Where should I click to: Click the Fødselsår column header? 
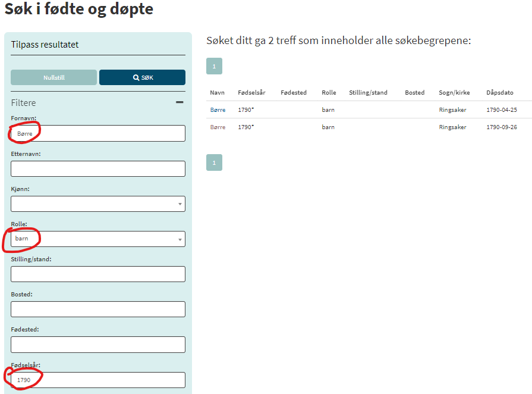251,93
